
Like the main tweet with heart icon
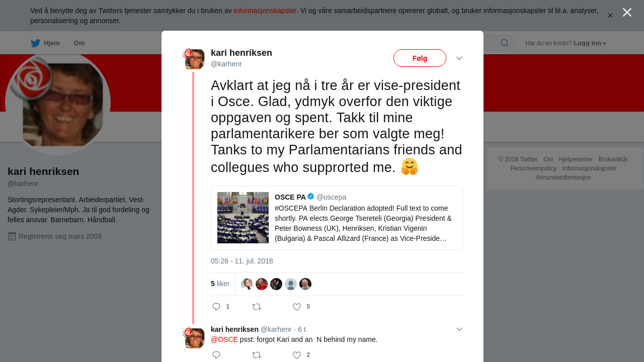pyautogui.click(x=297, y=307)
